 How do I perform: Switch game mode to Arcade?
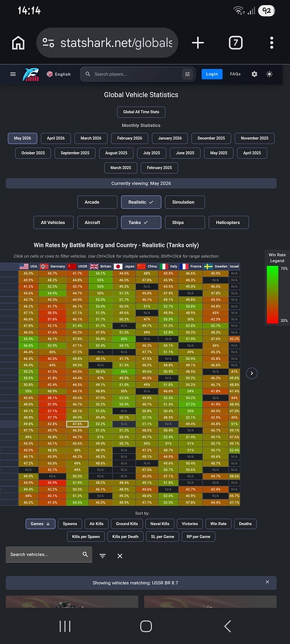tap(97, 202)
